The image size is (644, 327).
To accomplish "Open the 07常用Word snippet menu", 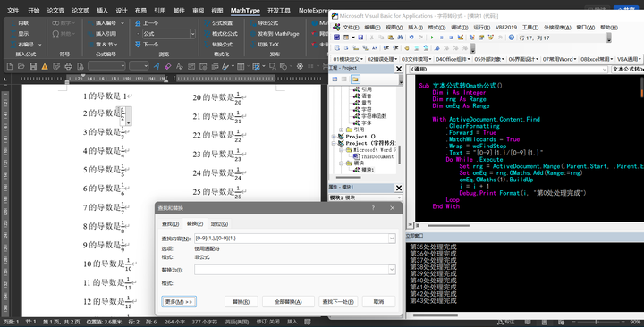I will [559, 59].
